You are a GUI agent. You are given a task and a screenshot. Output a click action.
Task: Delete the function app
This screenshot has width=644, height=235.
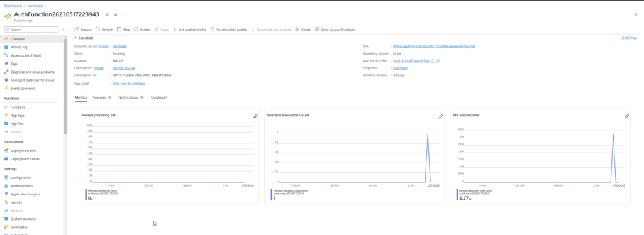coord(303,30)
